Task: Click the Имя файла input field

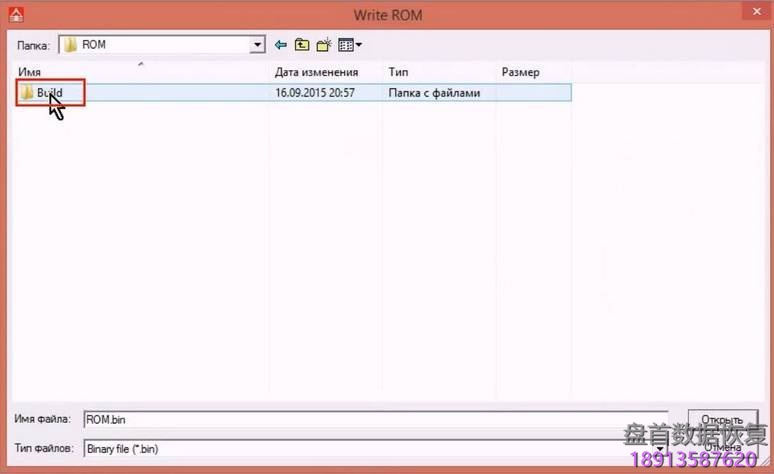Action: click(x=376, y=420)
